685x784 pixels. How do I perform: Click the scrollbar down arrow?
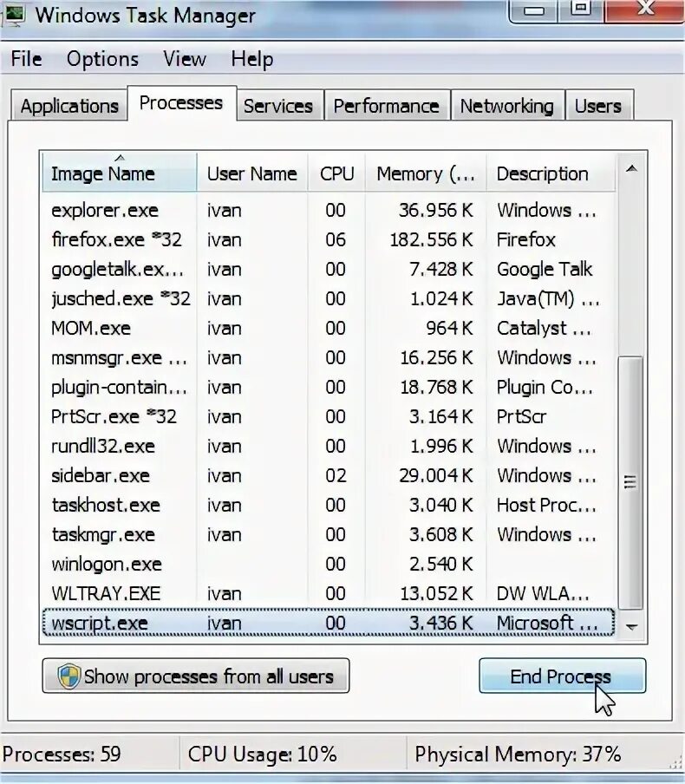click(631, 626)
